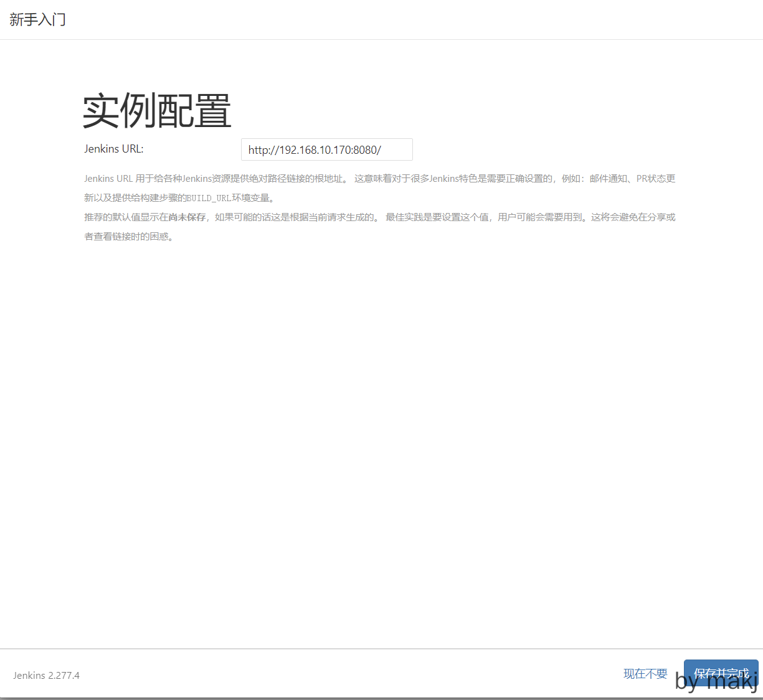Click the last help line ending in 困惑

pos(129,237)
